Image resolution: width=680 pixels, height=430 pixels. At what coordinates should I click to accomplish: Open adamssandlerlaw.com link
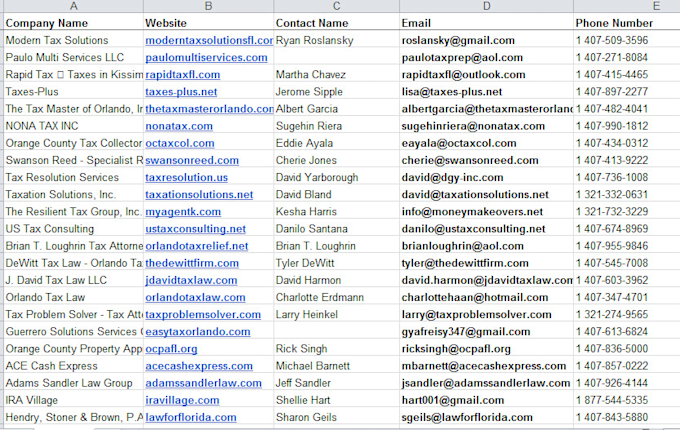click(x=203, y=383)
